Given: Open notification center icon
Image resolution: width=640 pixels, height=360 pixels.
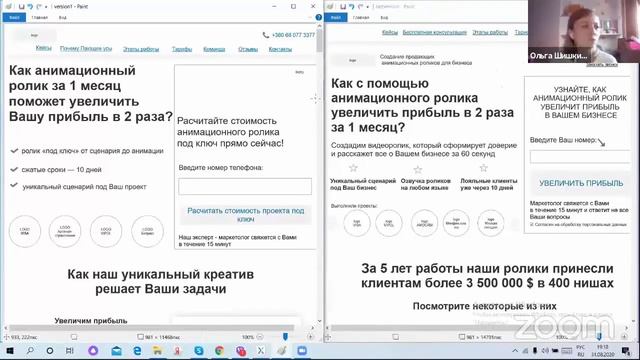Looking at the screenshot, I should (626, 351).
